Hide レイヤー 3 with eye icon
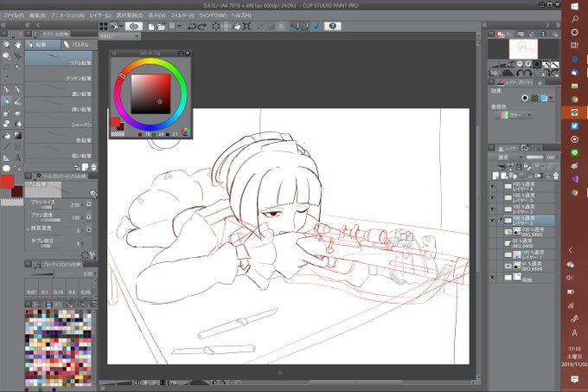Image resolution: width=588 pixels, height=392 pixels. coord(493,209)
